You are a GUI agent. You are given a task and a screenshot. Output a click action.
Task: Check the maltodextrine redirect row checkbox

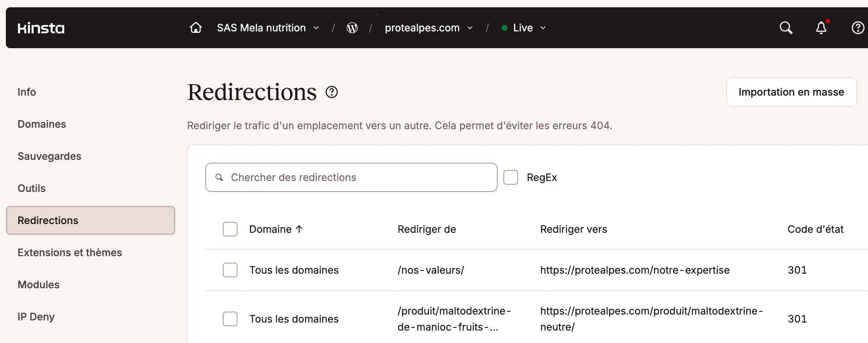230,319
